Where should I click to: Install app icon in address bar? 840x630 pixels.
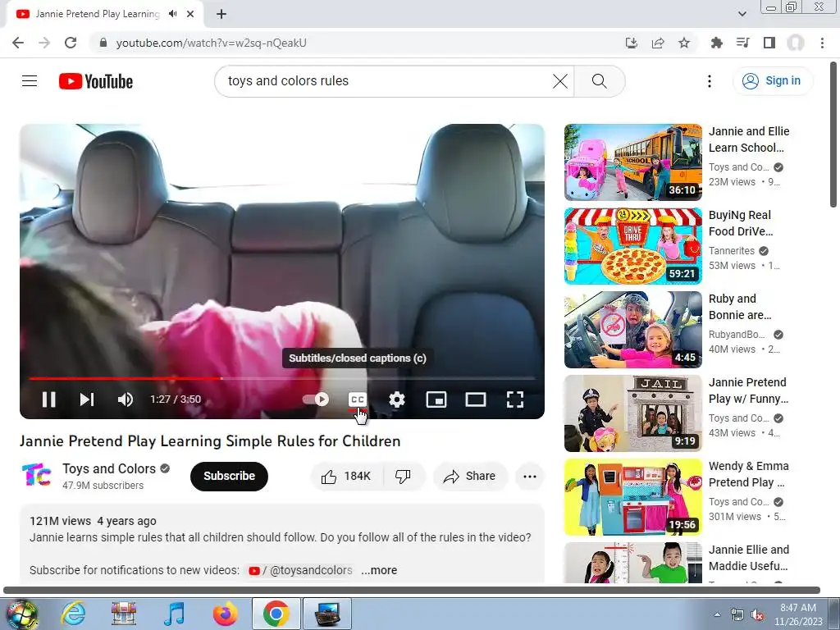[632, 43]
